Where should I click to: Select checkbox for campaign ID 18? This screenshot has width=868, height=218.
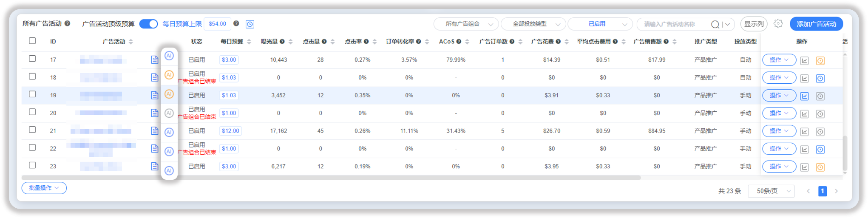32,76
